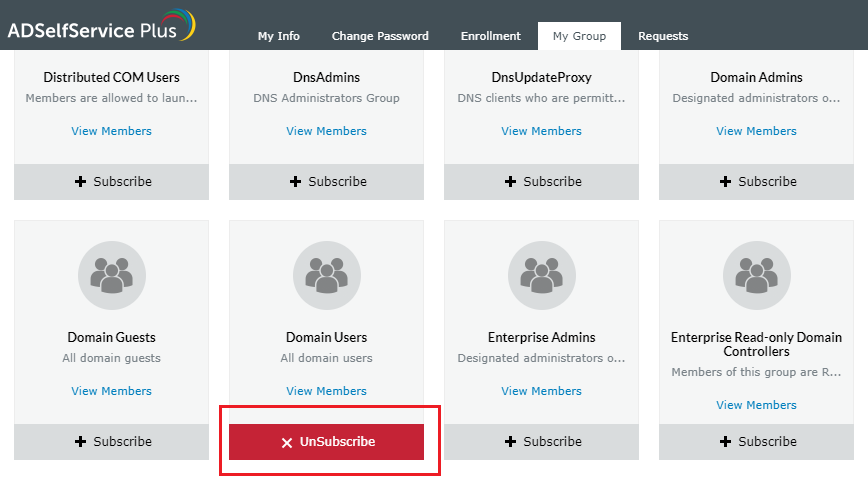Subscribe to the DnsAdmins group
The image size is (868, 479).
click(x=327, y=181)
